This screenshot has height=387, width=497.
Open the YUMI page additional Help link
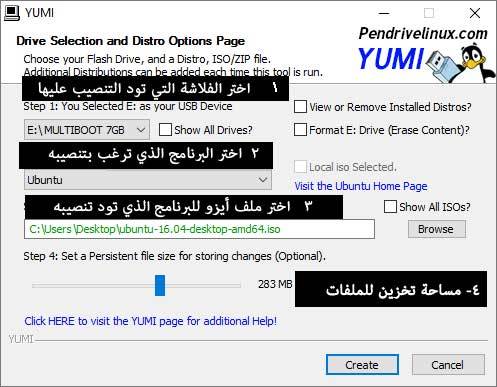click(150, 321)
